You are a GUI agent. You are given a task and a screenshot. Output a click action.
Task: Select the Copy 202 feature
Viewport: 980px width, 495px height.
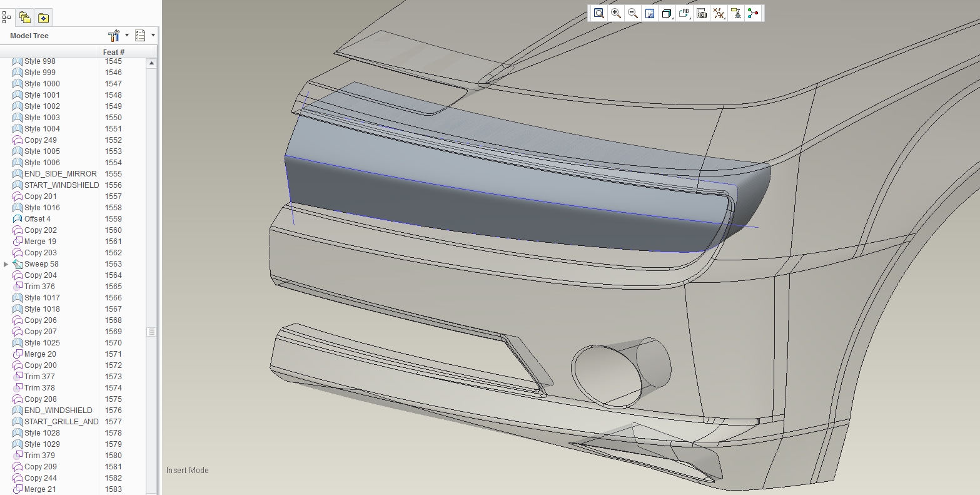tap(41, 230)
